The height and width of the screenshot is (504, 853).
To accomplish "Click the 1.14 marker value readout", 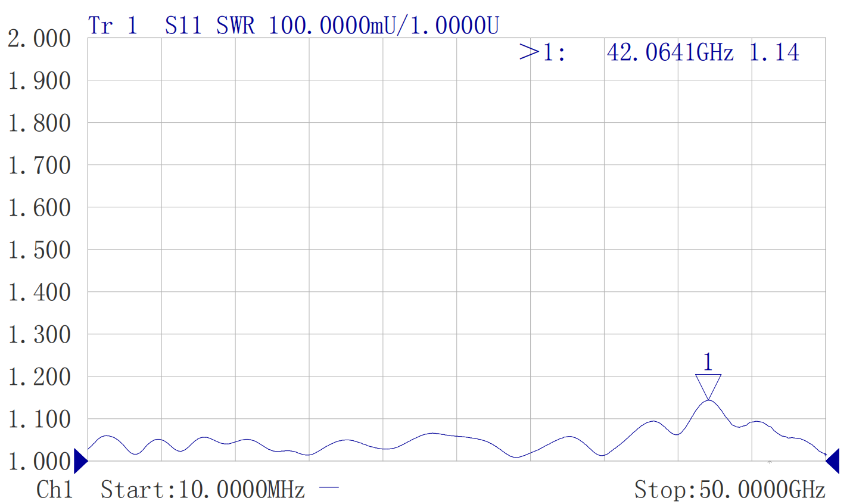I will coord(774,52).
